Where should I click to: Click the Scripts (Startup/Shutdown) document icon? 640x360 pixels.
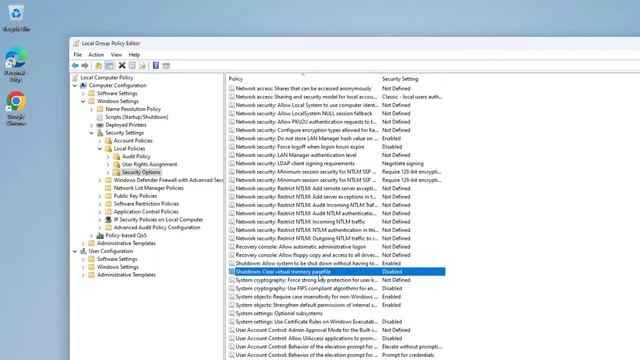pos(100,117)
